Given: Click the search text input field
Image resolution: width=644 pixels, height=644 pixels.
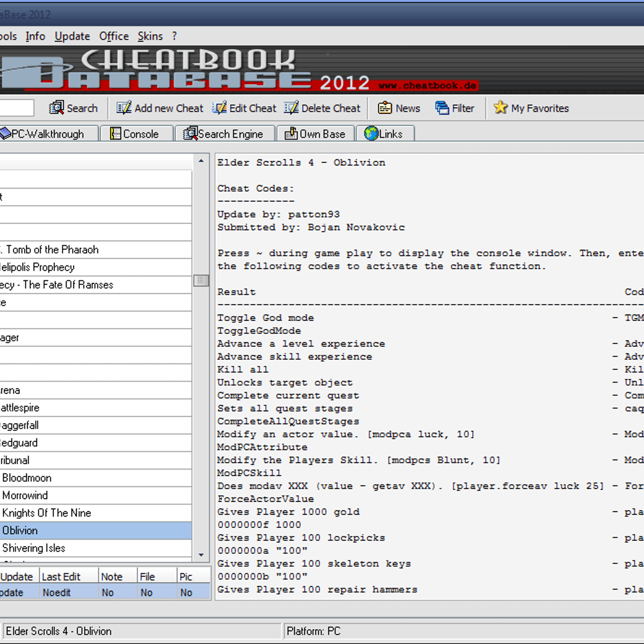Looking at the screenshot, I should pyautogui.click(x=17, y=108).
